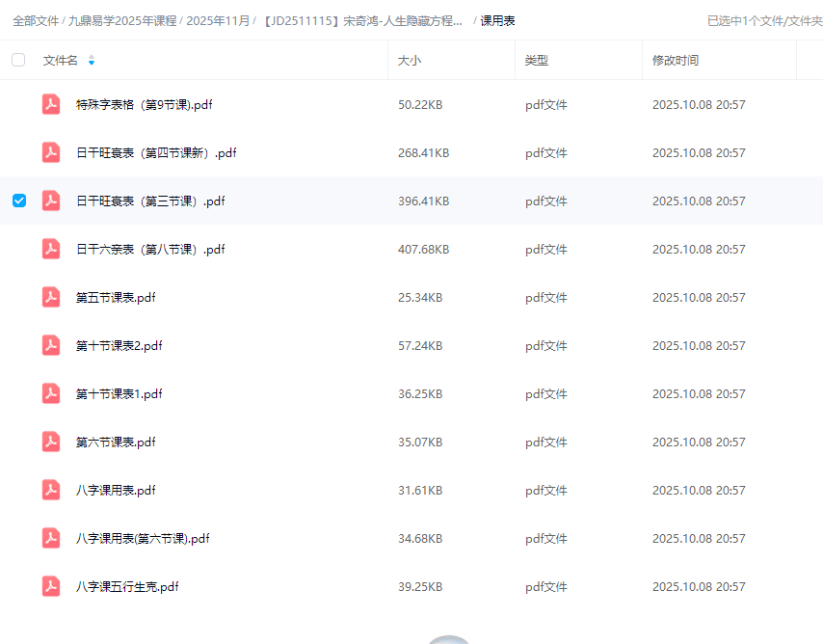The height and width of the screenshot is (644, 823).
Task: Click the 修改时间 column header
Action: (x=675, y=60)
